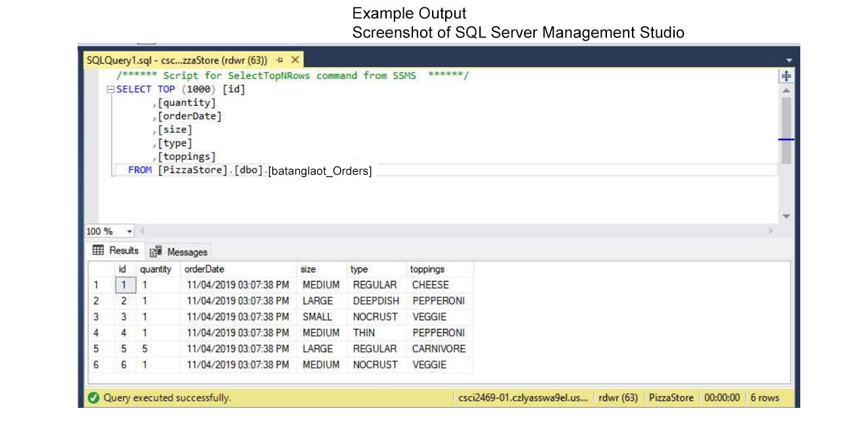Screen dimensions: 868x448
Task: Click the REGULAR type cell in row 1
Action: (376, 285)
